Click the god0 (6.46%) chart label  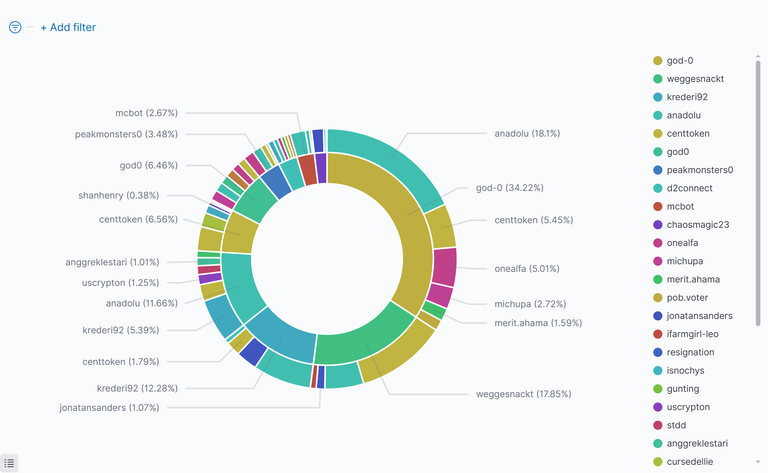coord(148,165)
